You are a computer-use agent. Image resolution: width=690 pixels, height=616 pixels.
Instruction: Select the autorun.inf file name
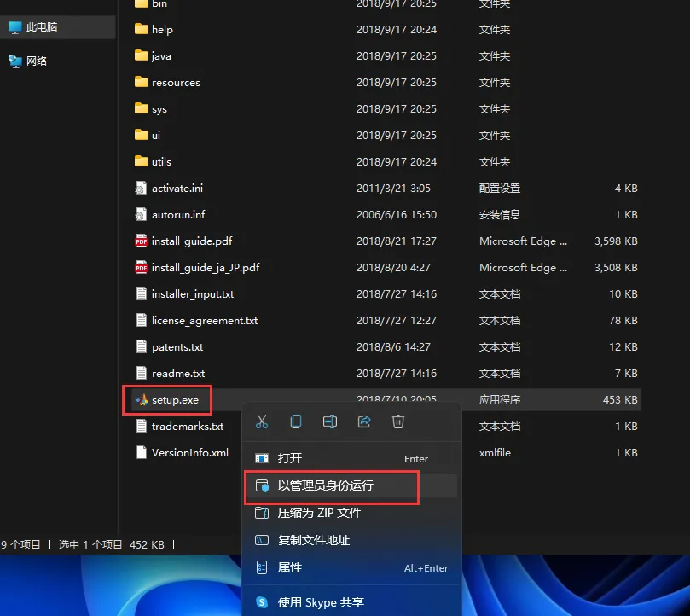coord(178,214)
